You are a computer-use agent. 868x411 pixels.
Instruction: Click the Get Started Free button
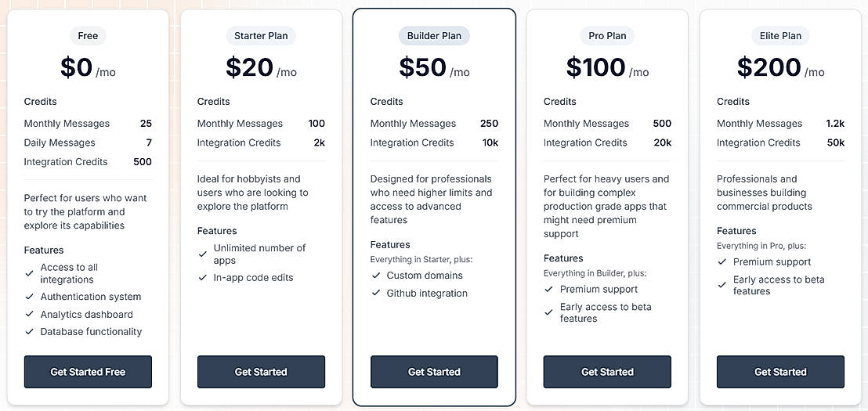(88, 372)
